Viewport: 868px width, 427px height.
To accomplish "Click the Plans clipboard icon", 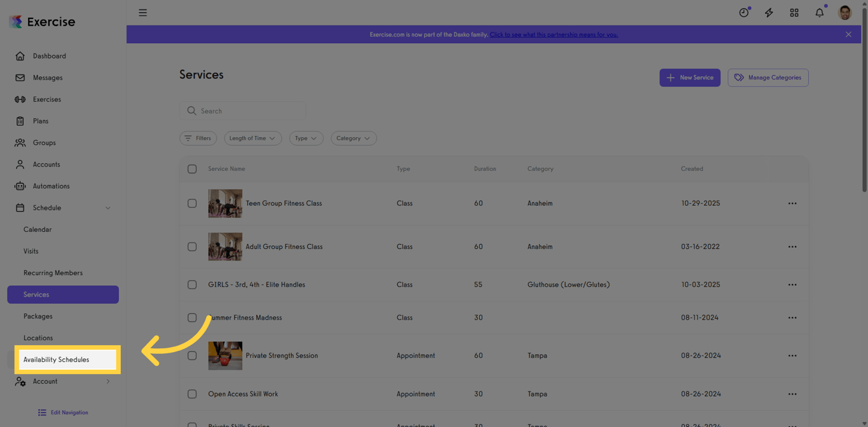I will (20, 121).
